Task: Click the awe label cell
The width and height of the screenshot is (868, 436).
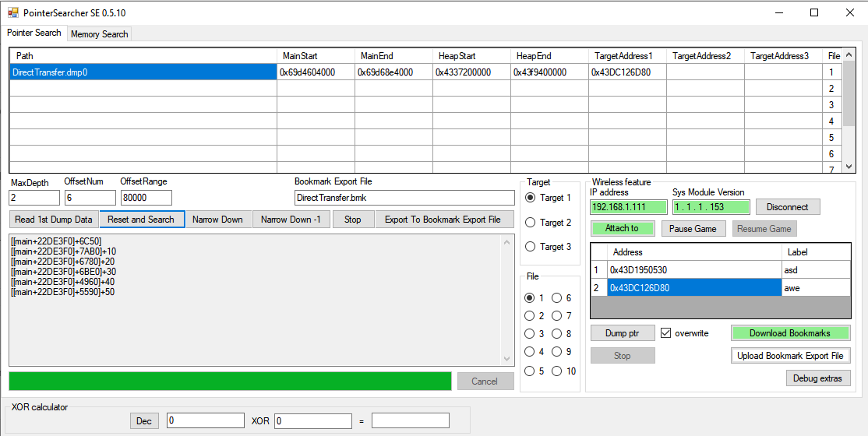Action: (x=816, y=288)
